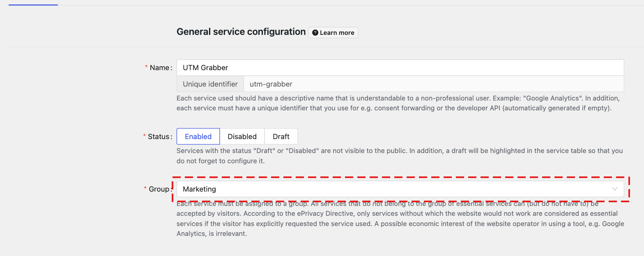Click the chevron arrow of Group select
644x256 pixels.
tap(615, 189)
